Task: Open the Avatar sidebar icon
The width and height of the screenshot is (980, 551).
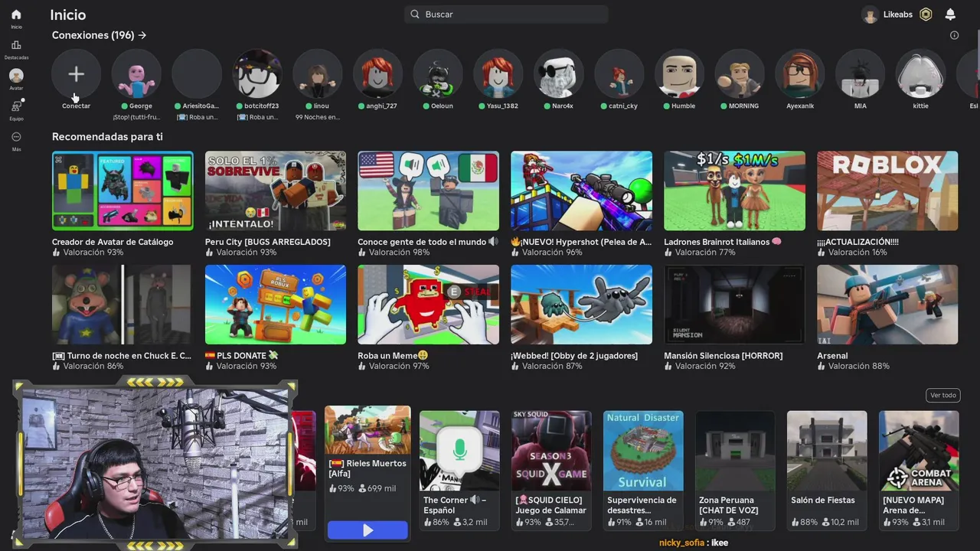Action: click(16, 76)
